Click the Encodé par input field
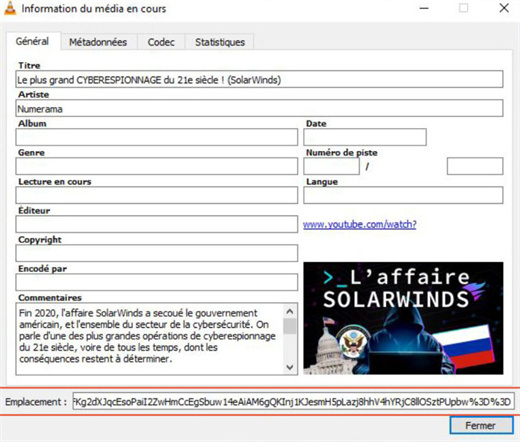The image size is (520, 442). point(157,282)
